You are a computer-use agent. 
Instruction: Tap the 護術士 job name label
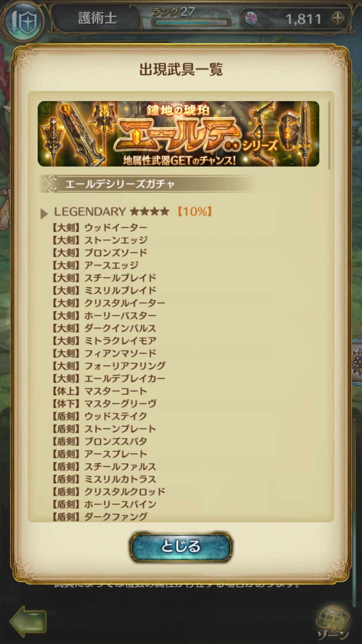[98, 18]
